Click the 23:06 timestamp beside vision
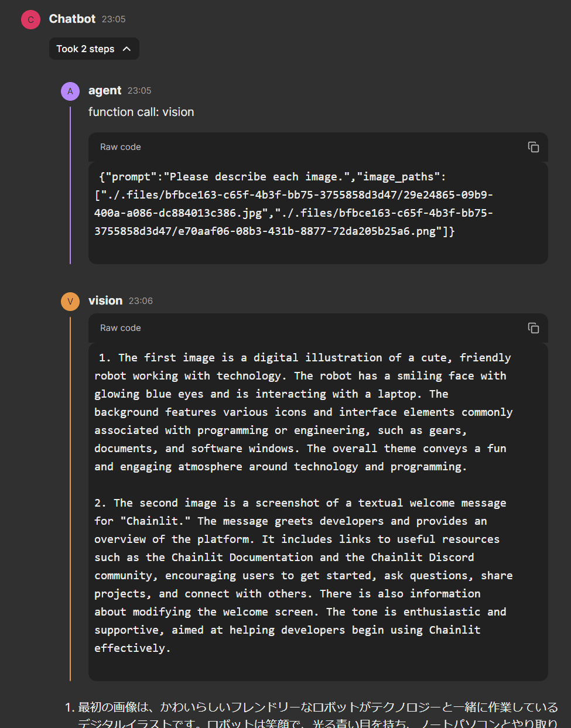 (x=141, y=301)
